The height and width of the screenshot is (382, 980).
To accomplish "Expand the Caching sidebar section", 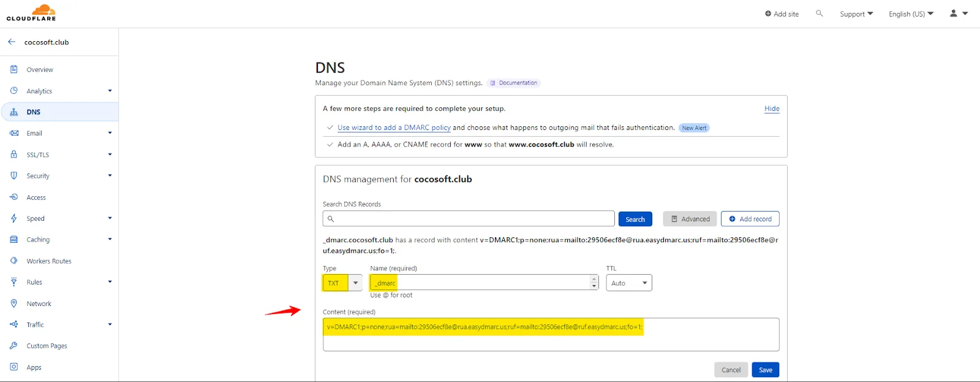I will coord(110,239).
